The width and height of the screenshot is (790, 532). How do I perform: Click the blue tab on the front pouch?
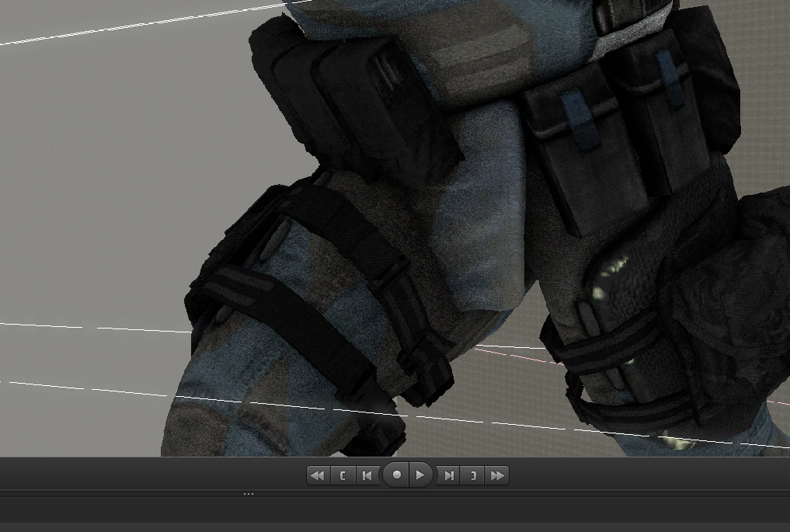coord(579,121)
